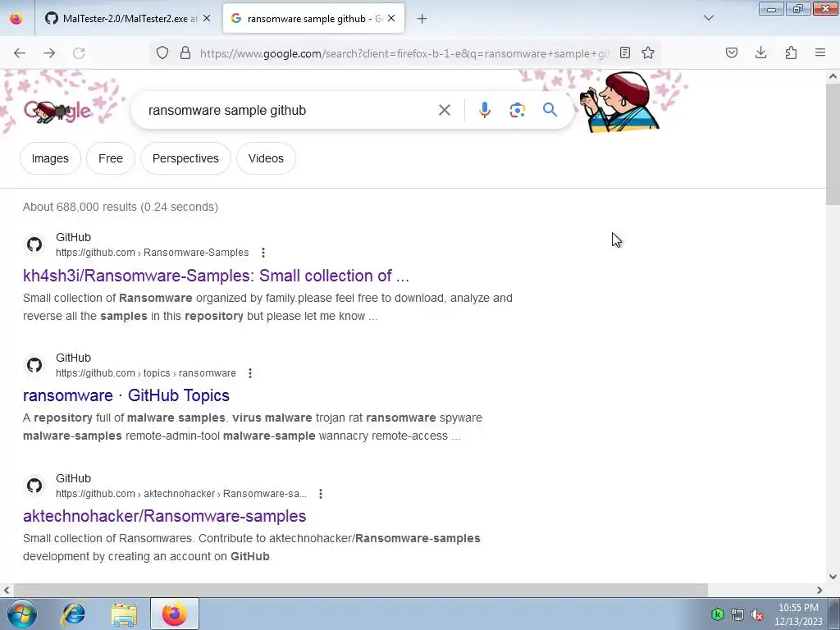Open the Pocket save icon
This screenshot has height=630, width=840.
click(732, 52)
